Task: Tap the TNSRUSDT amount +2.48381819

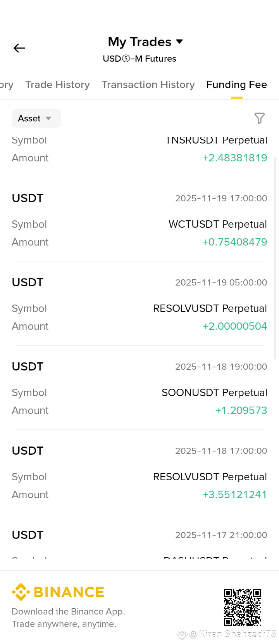Action: (235, 158)
